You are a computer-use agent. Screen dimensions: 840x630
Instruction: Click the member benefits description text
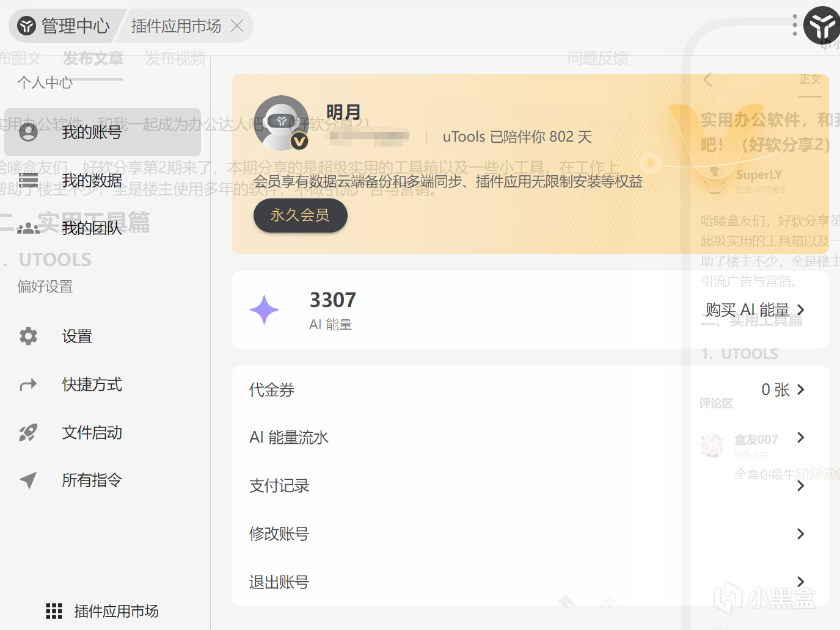click(448, 181)
